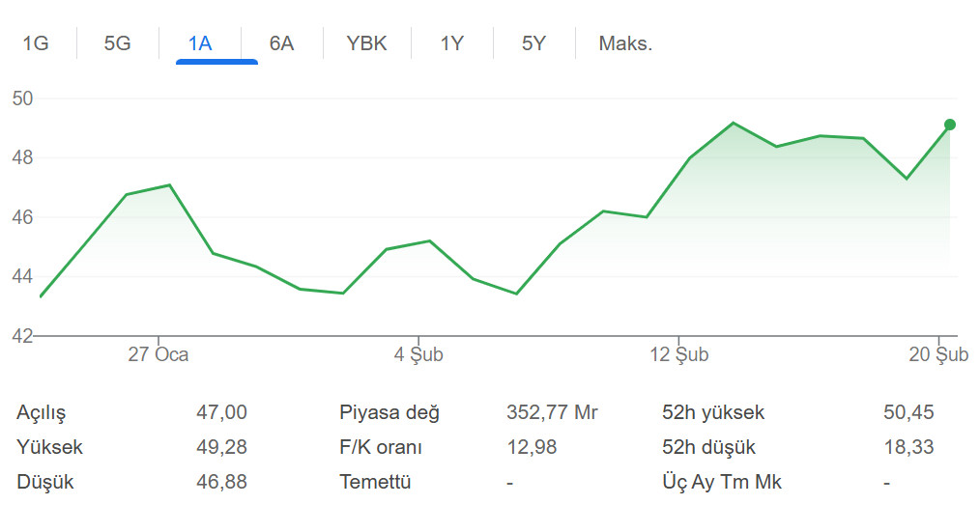The width and height of the screenshot is (980, 505).
Task: Switch to the 1G time range tab
Action: 36,43
